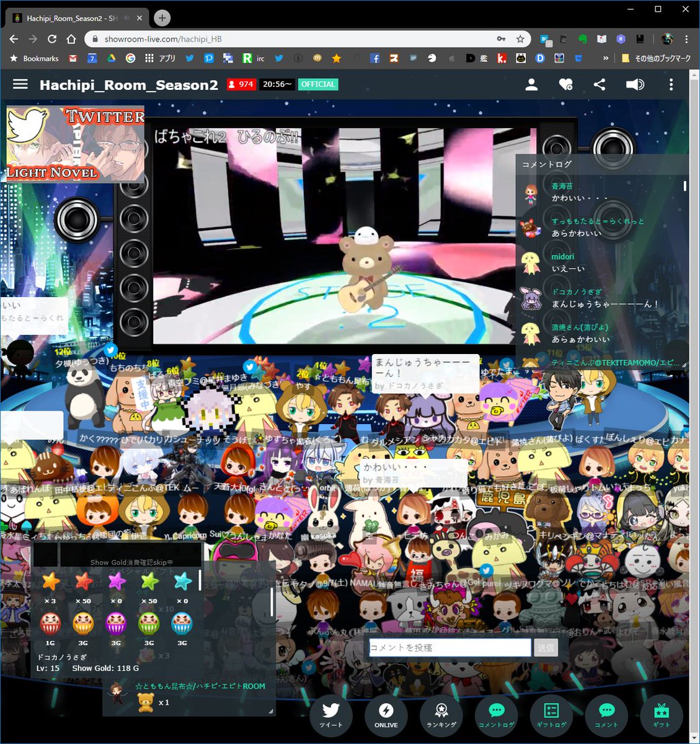Image resolution: width=700 pixels, height=744 pixels.
Task: Follow the room with the heart-plus icon
Action: click(565, 84)
